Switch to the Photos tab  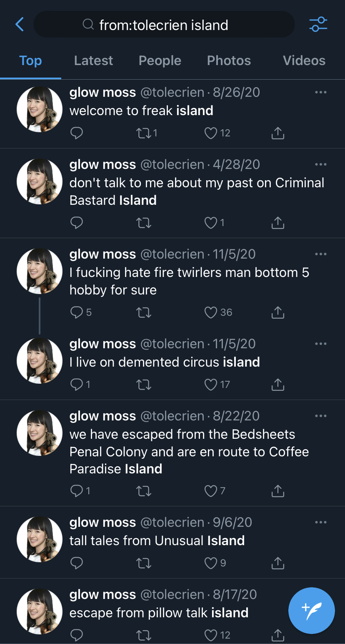tap(229, 61)
